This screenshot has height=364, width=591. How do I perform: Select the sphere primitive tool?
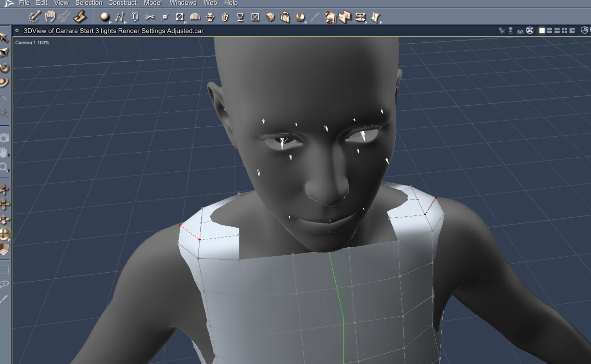105,17
